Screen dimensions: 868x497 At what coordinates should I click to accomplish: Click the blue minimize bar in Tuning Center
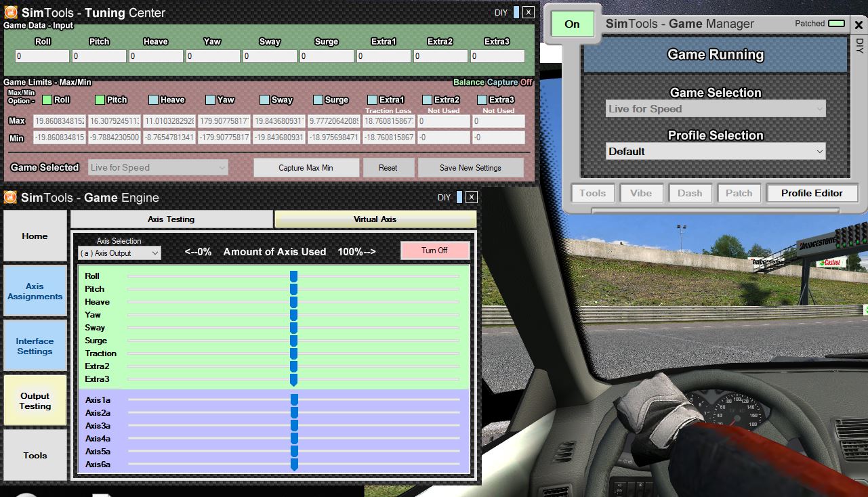pyautogui.click(x=516, y=12)
